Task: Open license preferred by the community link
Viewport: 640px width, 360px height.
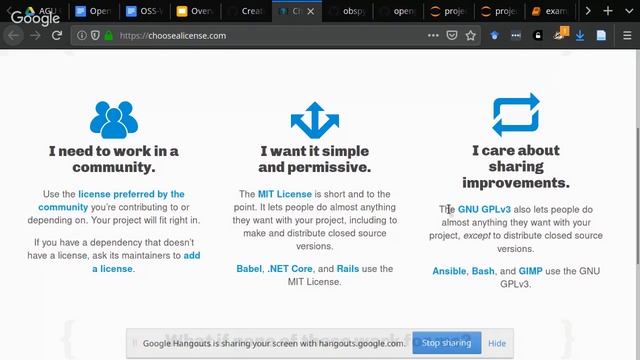Action: coord(111,200)
